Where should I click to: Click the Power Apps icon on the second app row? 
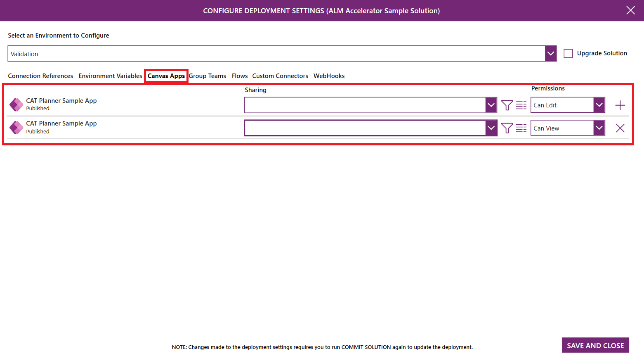click(16, 128)
